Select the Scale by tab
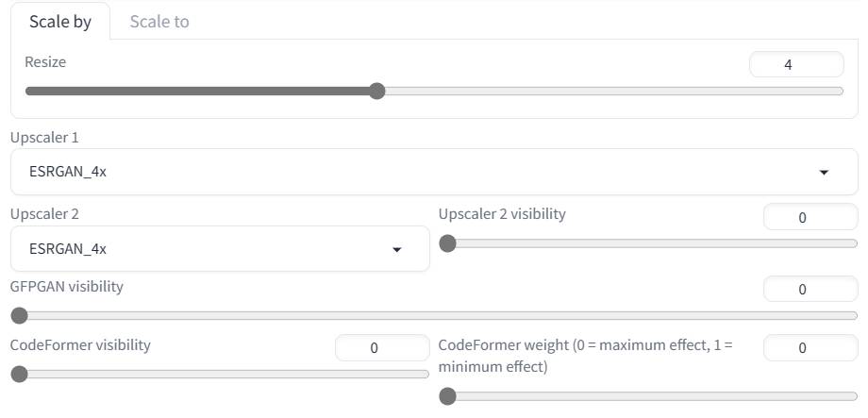 60,22
